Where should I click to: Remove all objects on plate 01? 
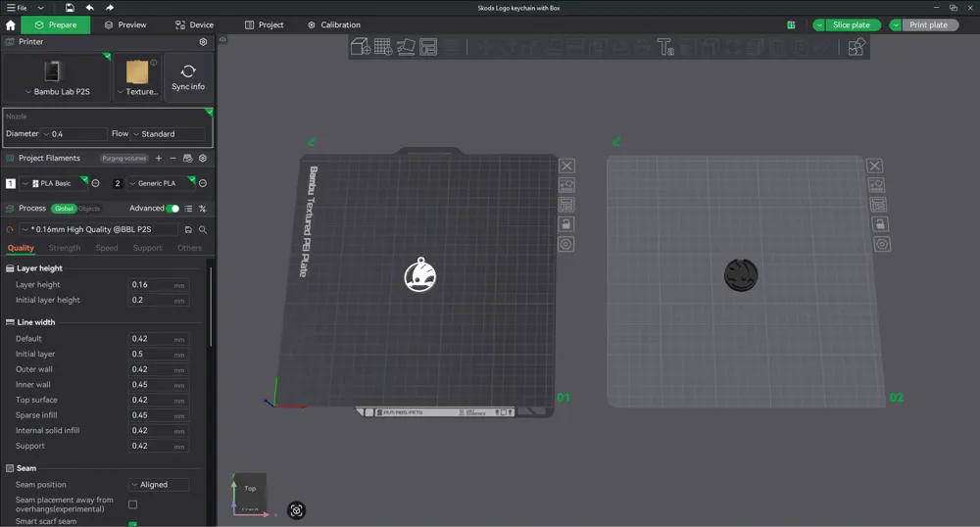566,166
